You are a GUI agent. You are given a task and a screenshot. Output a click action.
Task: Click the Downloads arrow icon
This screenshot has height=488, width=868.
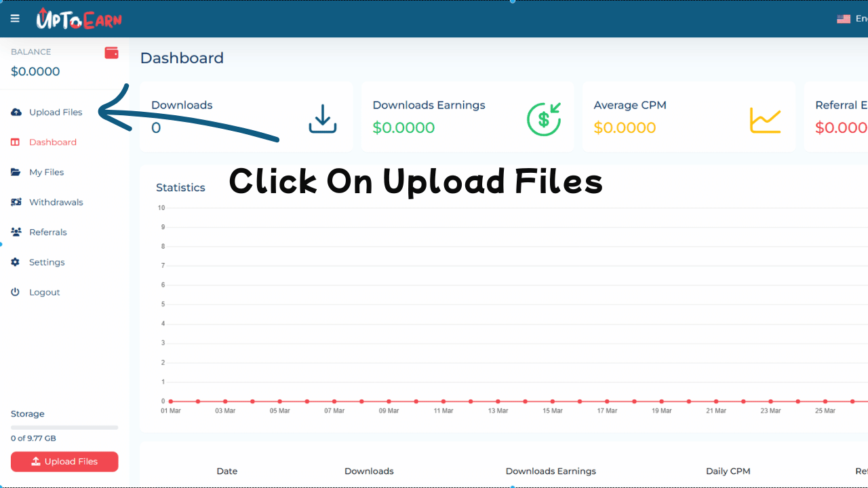point(323,119)
